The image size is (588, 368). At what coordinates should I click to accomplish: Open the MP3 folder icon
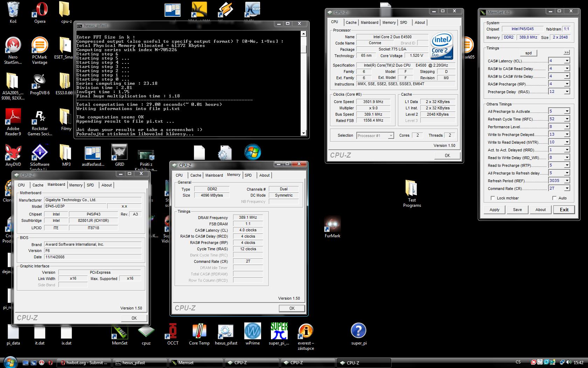(x=66, y=156)
